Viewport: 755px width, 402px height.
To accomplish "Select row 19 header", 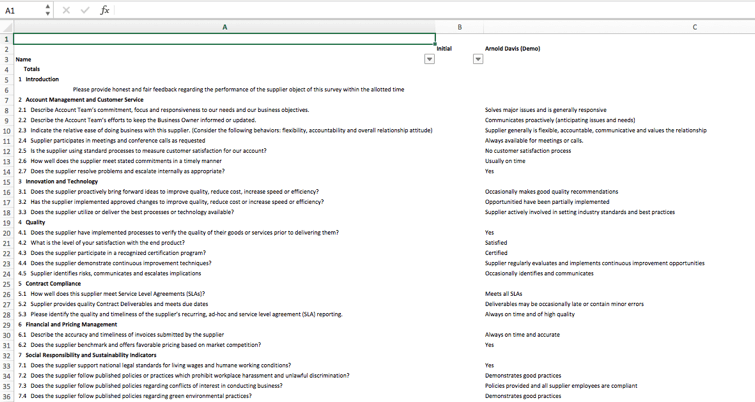I will [x=6, y=223].
